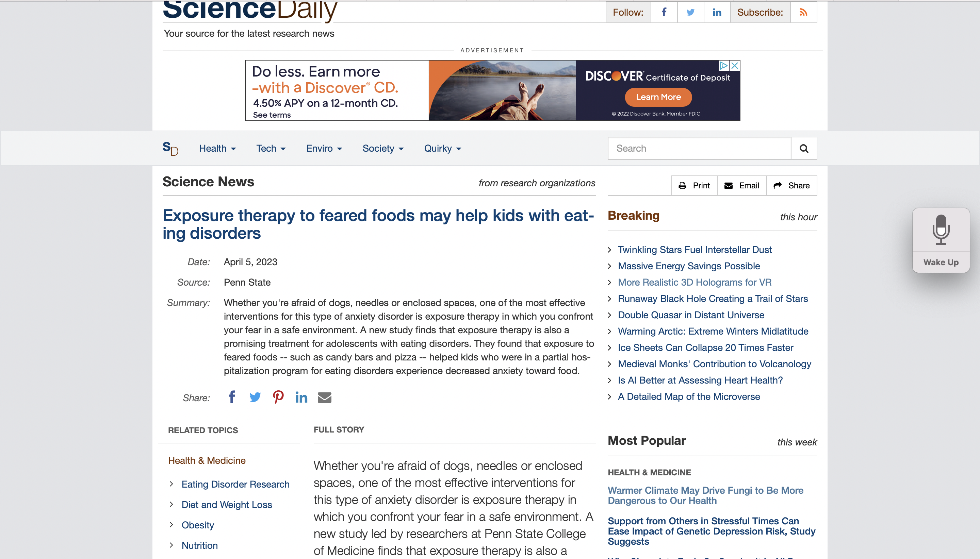The image size is (980, 559).
Task: Open the Enviro navigation menu
Action: [324, 148]
